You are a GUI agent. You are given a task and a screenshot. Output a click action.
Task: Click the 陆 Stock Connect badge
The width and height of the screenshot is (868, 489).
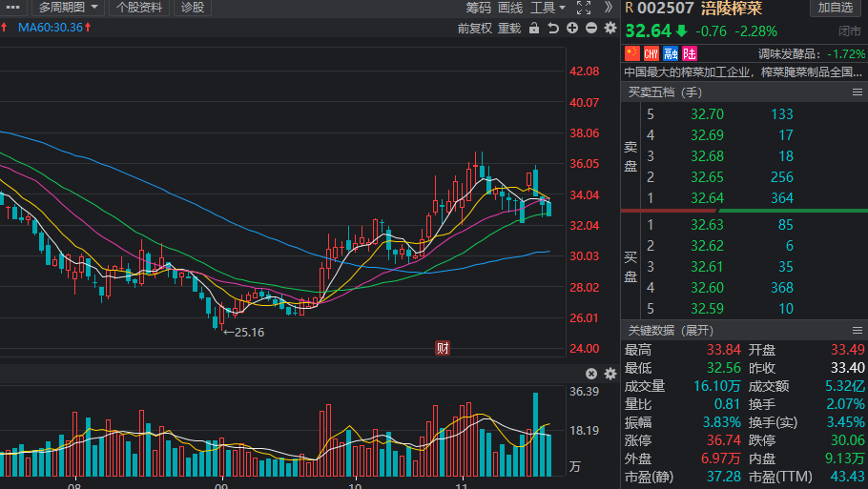(690, 53)
